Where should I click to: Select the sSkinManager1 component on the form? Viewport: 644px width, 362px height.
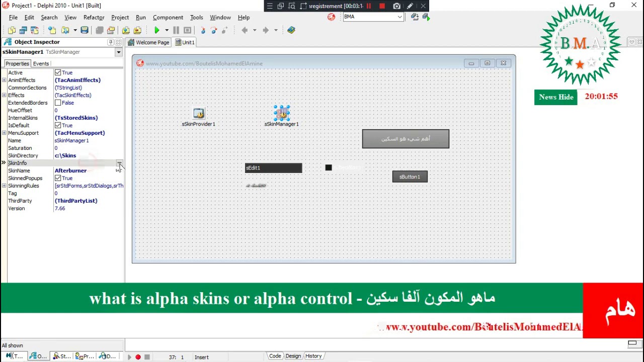click(282, 114)
